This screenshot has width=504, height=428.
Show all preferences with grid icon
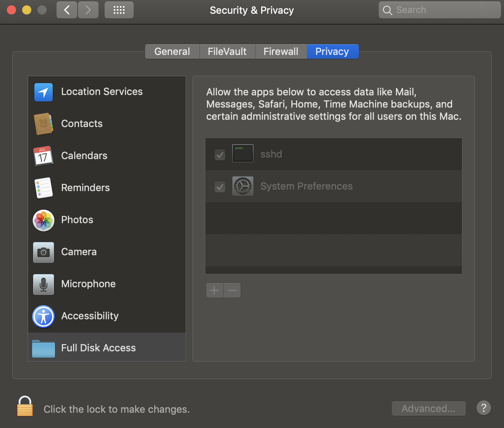pyautogui.click(x=119, y=10)
